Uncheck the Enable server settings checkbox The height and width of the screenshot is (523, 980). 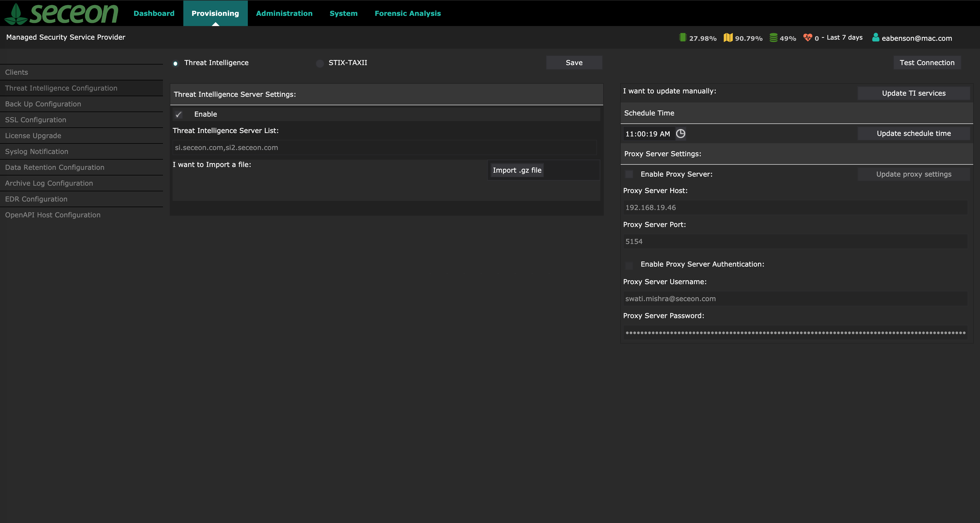[x=179, y=114]
